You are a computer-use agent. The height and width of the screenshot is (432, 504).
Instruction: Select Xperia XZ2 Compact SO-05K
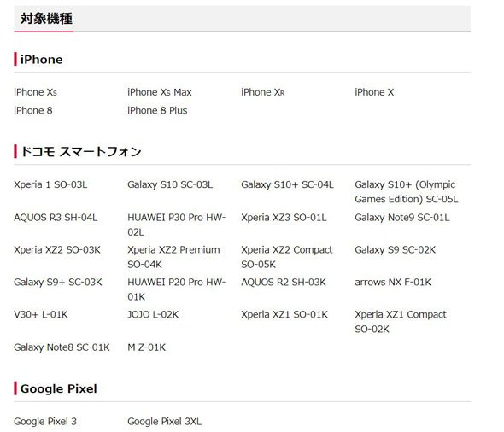tap(287, 257)
